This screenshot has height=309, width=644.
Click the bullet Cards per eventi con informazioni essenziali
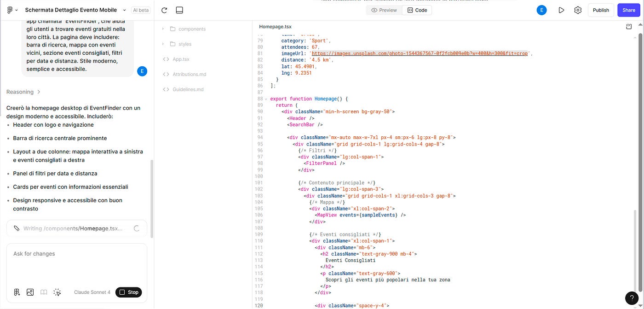tap(70, 187)
